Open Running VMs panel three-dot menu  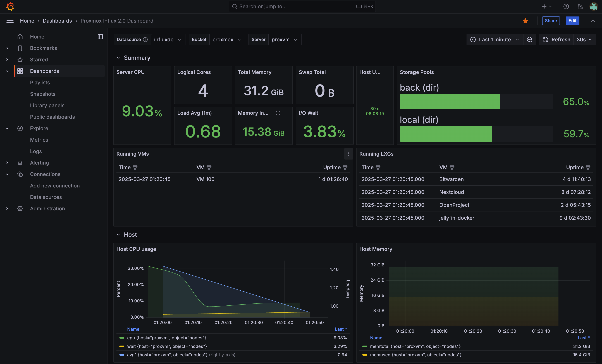[349, 154]
